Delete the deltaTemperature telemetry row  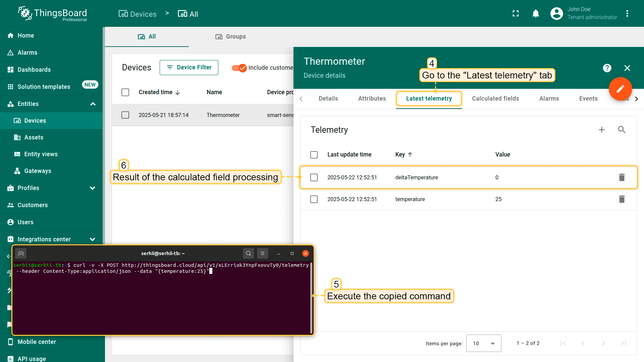622,177
